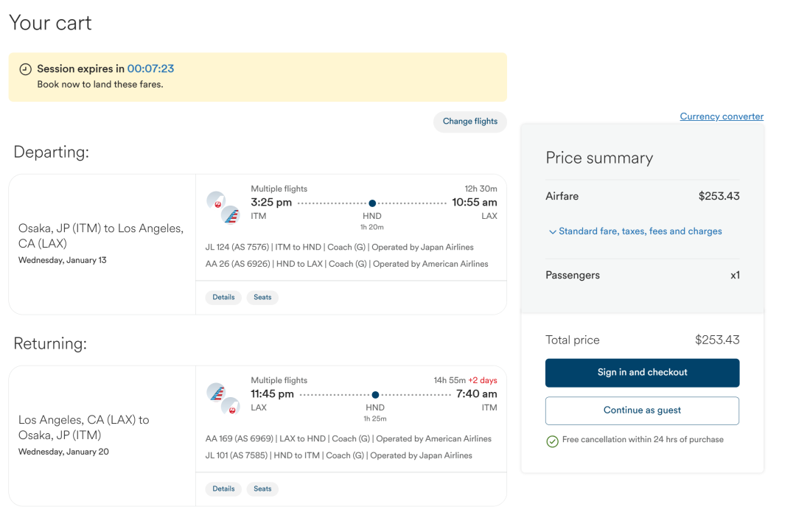Click the HND layover dot on departing flight
Image resolution: width=796 pixels, height=532 pixels.
pyautogui.click(x=372, y=203)
